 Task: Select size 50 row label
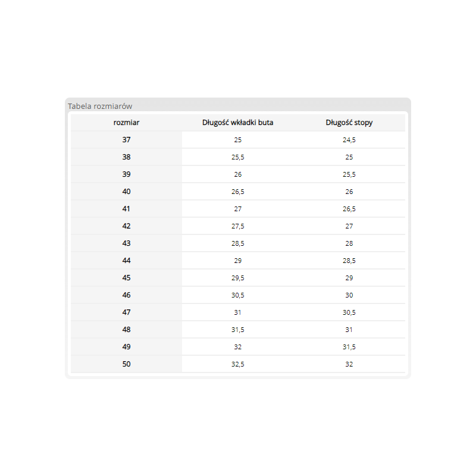coord(127,364)
